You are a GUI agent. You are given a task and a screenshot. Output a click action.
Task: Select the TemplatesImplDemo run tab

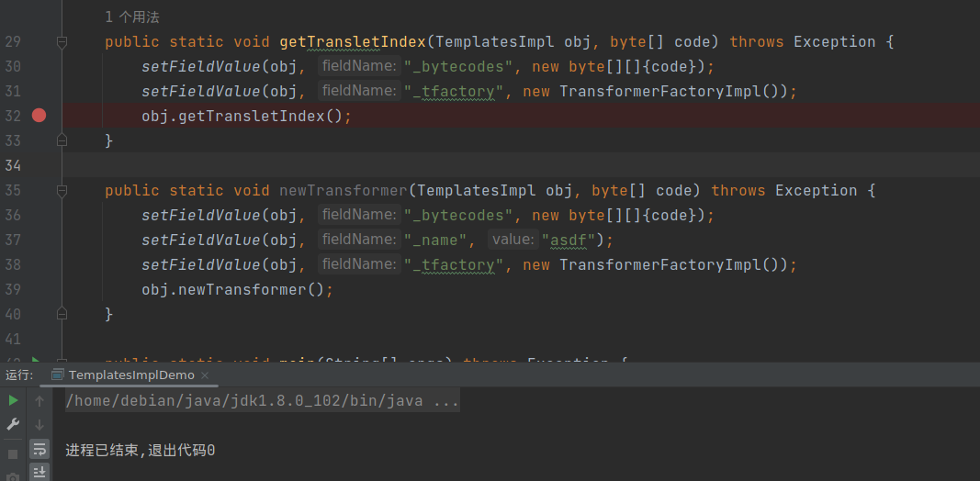[130, 375]
